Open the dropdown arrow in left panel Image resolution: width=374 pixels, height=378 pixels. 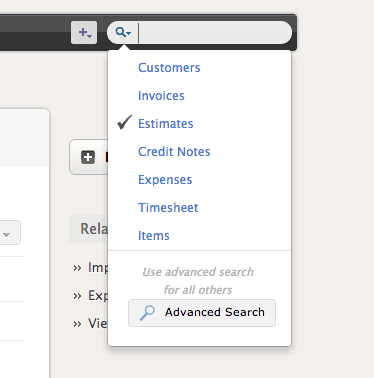[7, 235]
